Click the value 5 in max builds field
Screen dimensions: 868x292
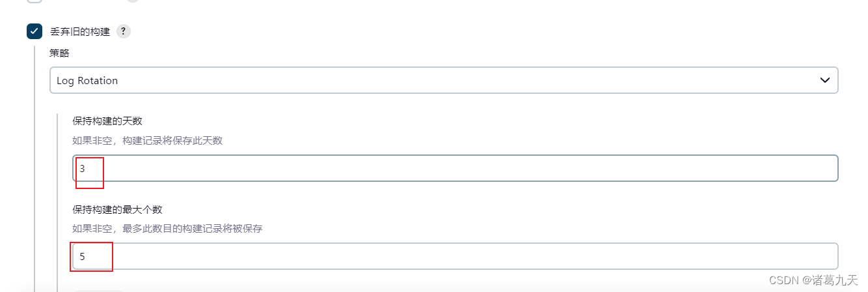(x=83, y=257)
